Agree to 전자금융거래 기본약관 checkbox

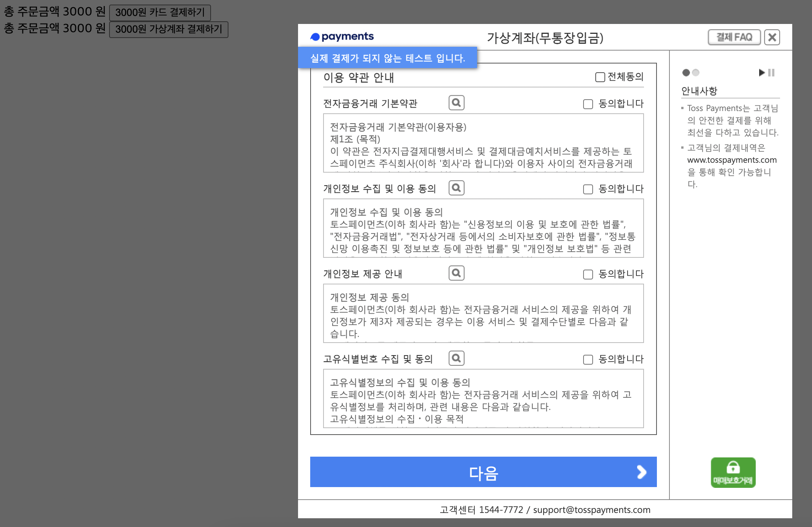588,104
